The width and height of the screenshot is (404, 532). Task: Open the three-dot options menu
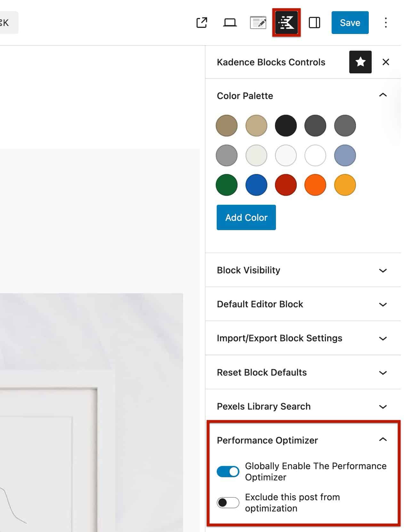(386, 22)
